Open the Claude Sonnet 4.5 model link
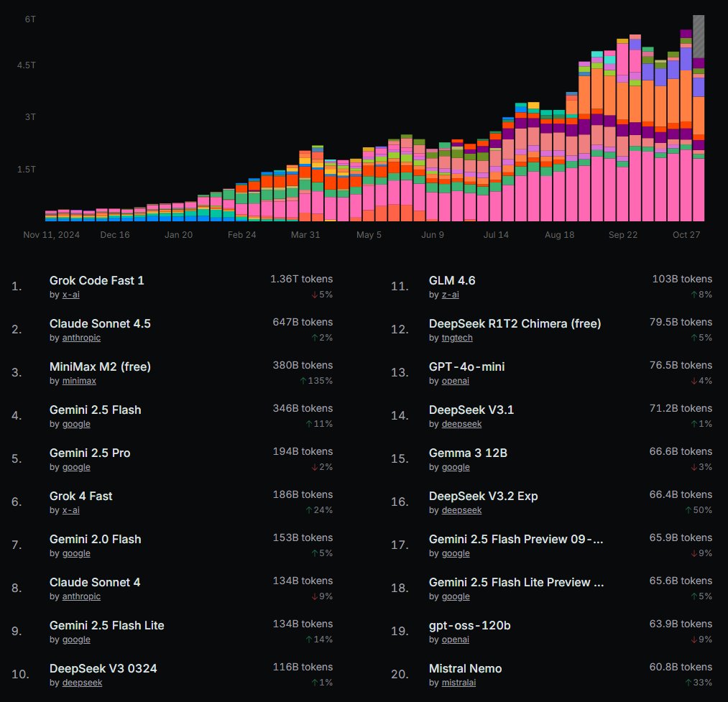The image size is (728, 702). (100, 323)
